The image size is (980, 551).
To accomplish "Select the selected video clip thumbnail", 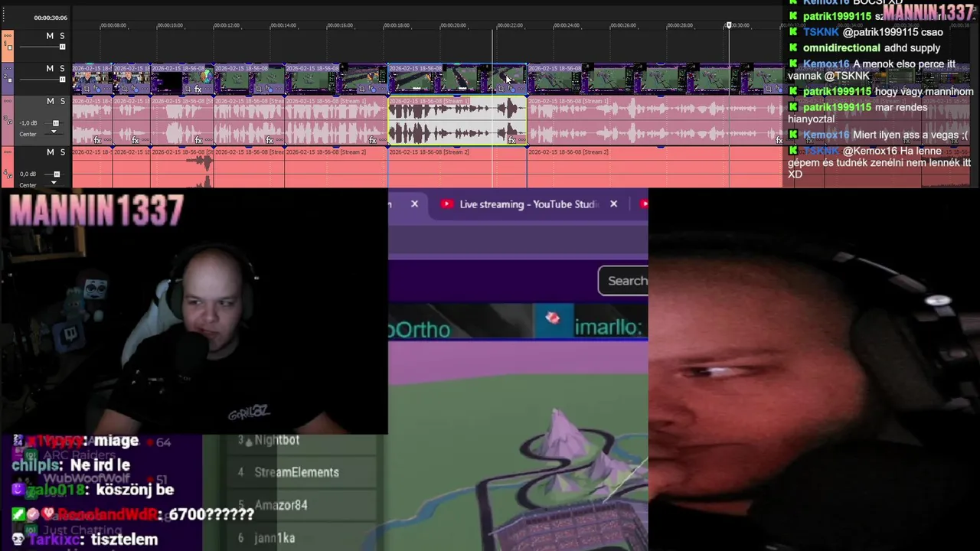I will [457, 79].
